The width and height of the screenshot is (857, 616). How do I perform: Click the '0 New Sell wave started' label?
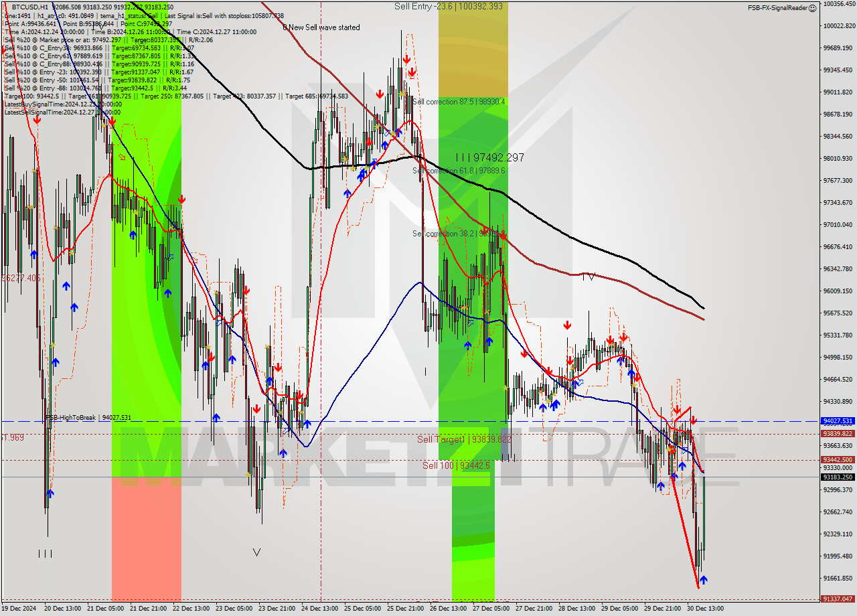(x=321, y=27)
